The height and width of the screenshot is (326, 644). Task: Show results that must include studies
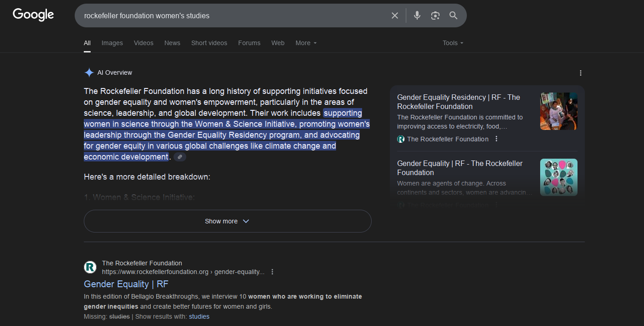tap(199, 316)
